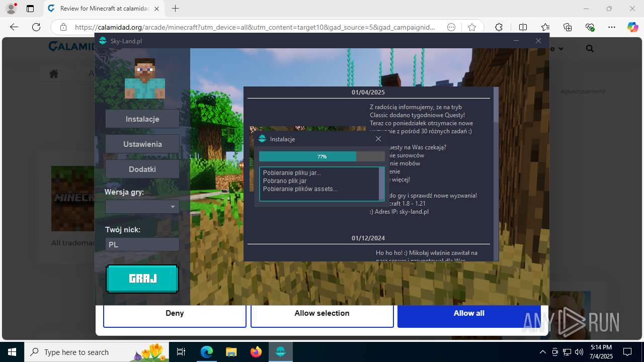
Task: Click Sky-Land launcher taskbar icon
Action: point(280,352)
